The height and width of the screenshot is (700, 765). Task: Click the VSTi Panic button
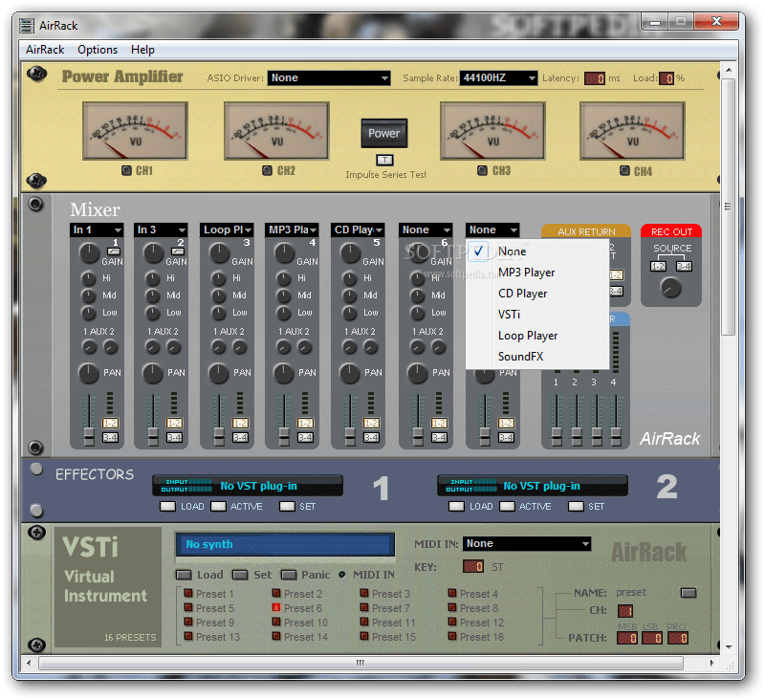pos(289,575)
